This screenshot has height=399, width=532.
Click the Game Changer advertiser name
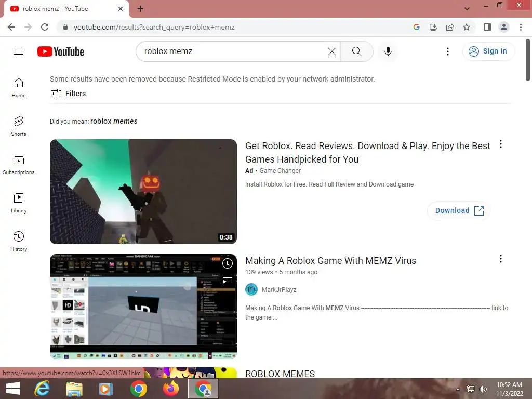coord(280,170)
